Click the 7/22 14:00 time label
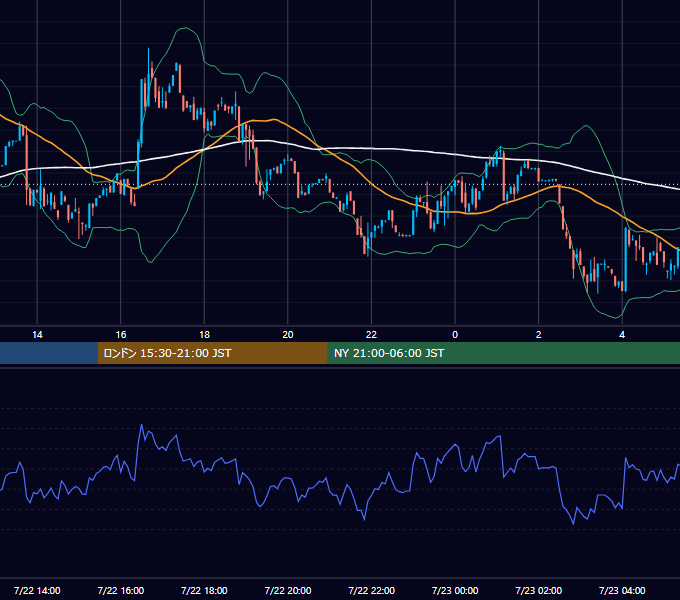The image size is (680, 600). click(37, 590)
